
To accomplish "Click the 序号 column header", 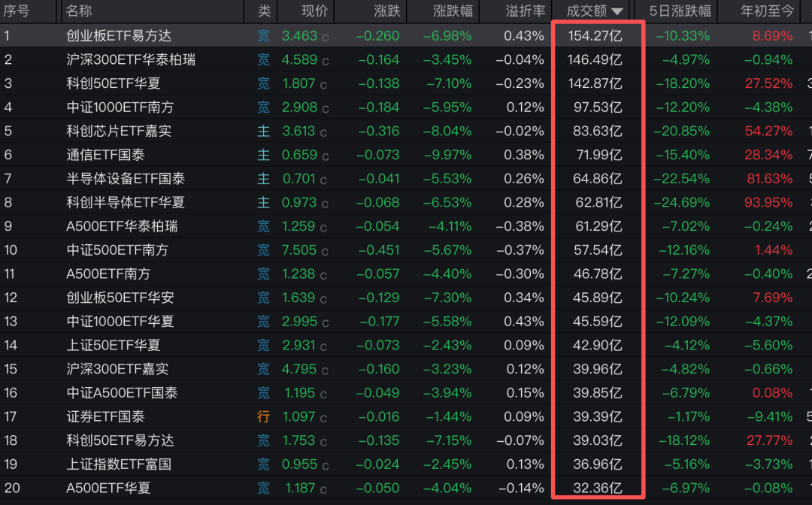I will [17, 11].
